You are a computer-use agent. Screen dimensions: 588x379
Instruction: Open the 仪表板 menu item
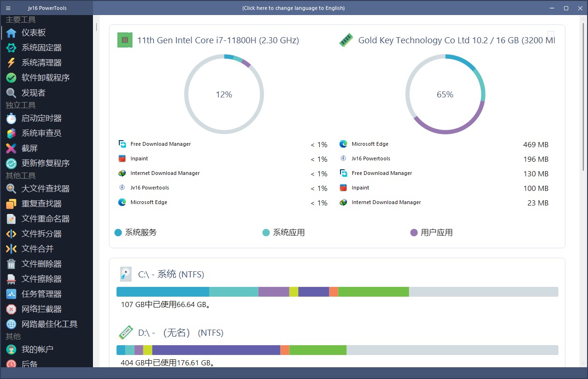tap(47, 33)
